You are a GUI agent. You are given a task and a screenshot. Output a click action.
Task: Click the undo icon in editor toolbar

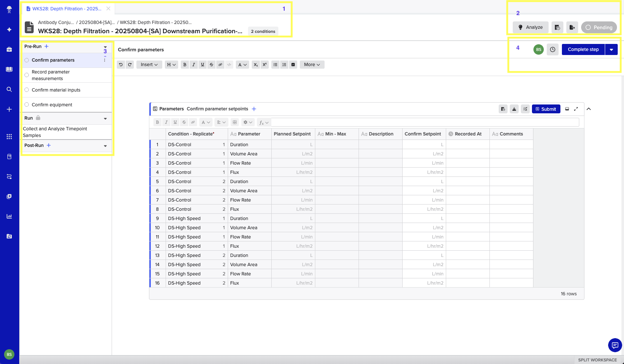pos(121,65)
